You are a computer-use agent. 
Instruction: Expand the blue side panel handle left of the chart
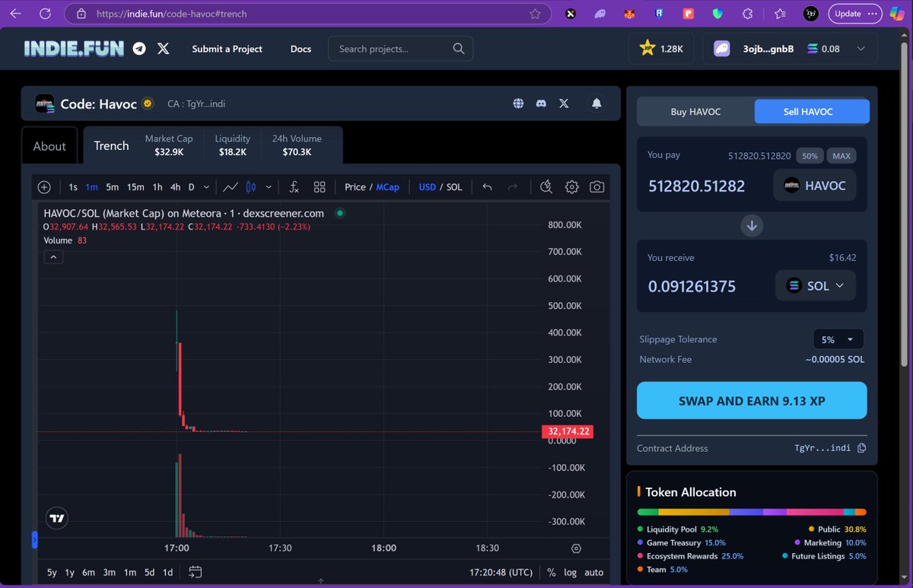[34, 540]
